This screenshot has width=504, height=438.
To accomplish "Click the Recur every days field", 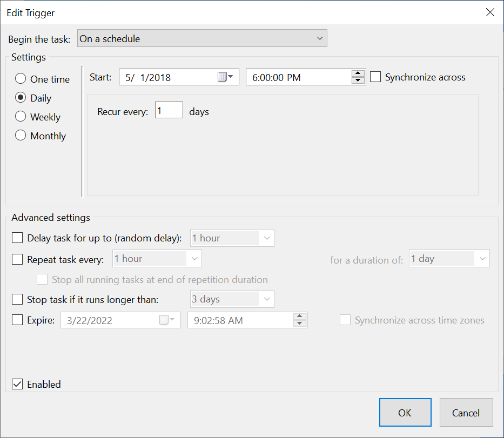I will (x=169, y=112).
